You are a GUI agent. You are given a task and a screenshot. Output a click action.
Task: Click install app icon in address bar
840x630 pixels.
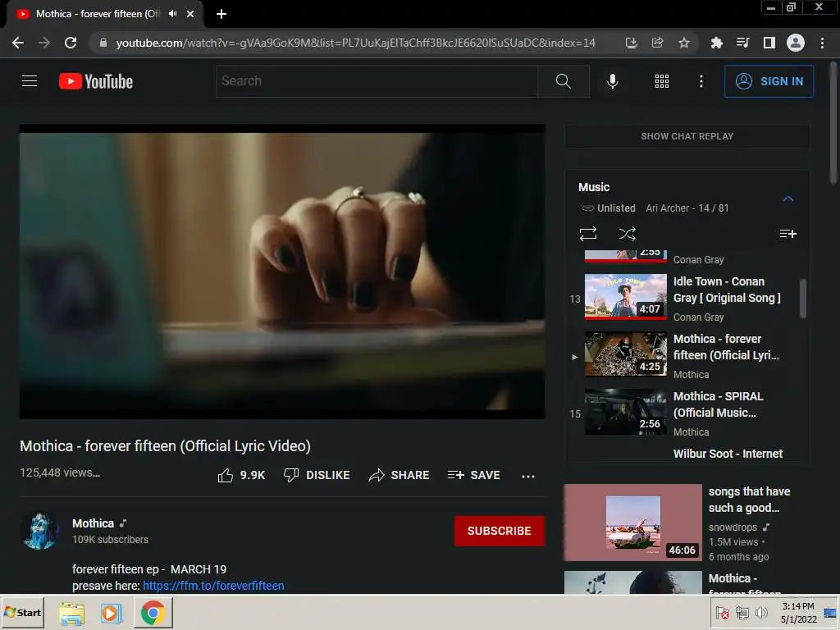(x=632, y=43)
